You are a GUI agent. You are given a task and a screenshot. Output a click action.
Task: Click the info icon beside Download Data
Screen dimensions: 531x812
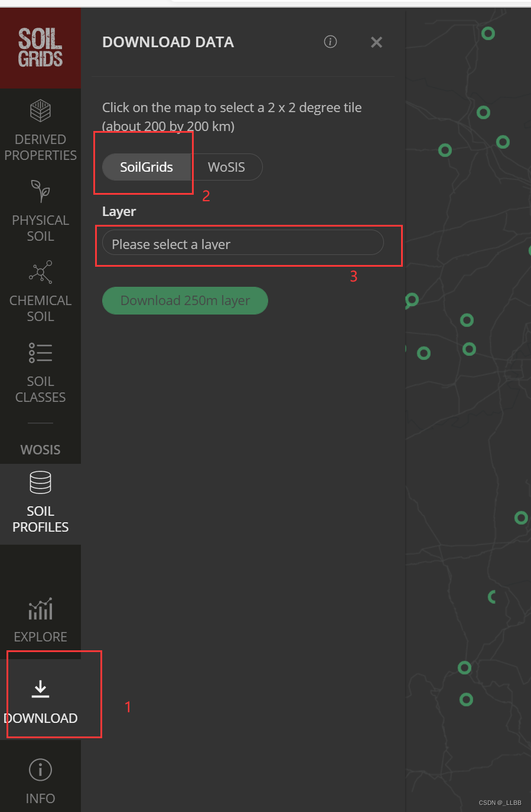(330, 41)
